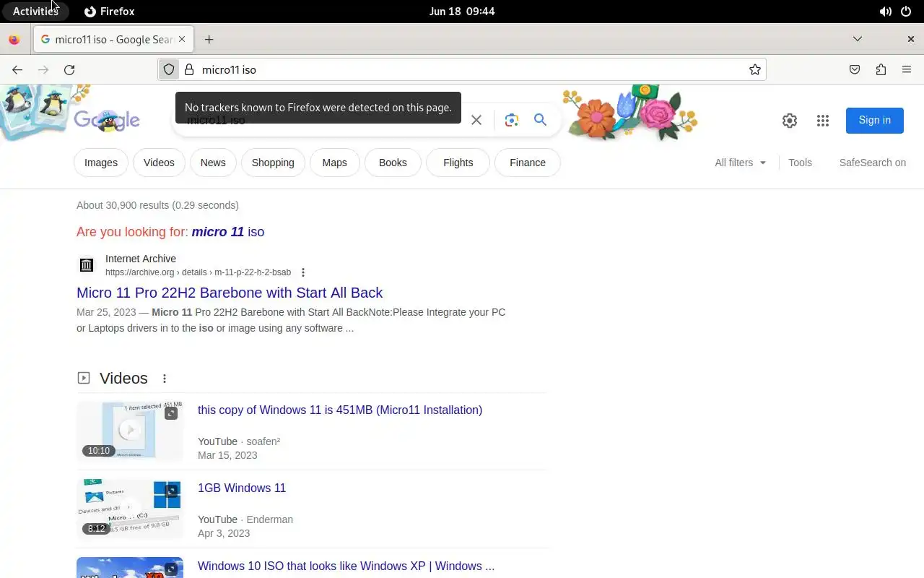Reload the current page

[x=69, y=69]
